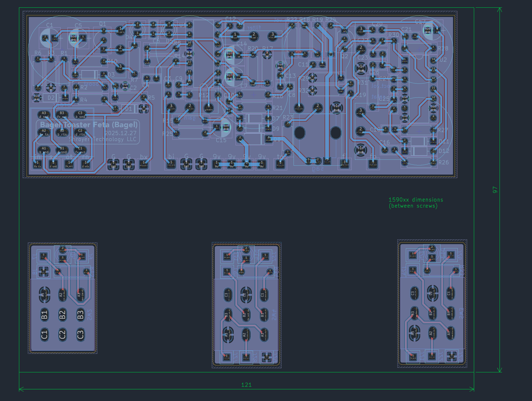Screen dimensions: 532x401
Task: Select the R23 reference label
Action: tap(288, 117)
